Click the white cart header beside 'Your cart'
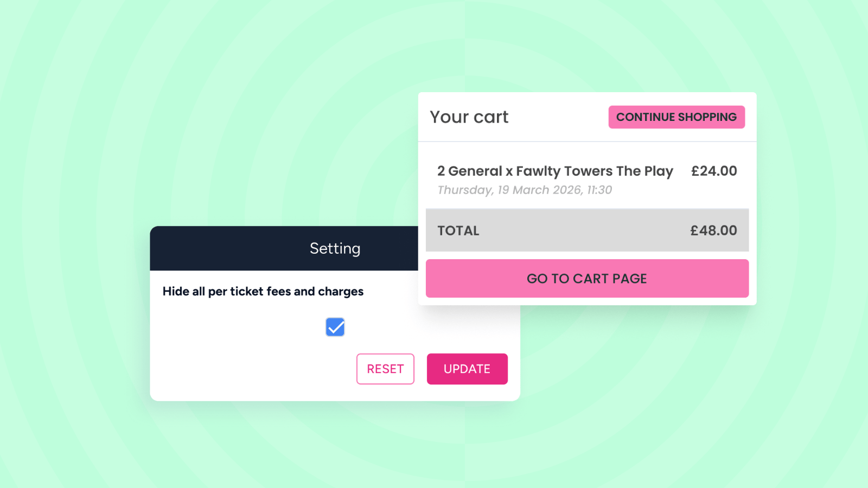Screen dimensions: 868x488 tap(559, 117)
